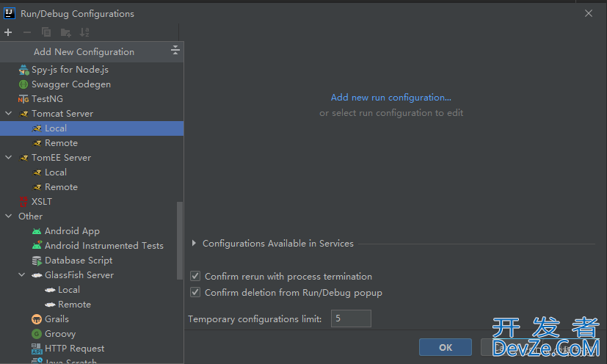Click the create new folder toolbar icon
The image size is (607, 364).
[x=66, y=32]
